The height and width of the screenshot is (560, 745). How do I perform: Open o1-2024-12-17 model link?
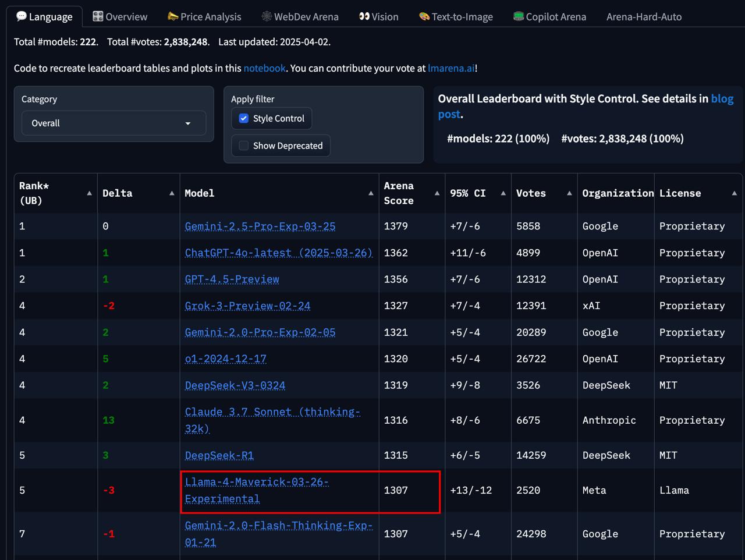tap(225, 359)
